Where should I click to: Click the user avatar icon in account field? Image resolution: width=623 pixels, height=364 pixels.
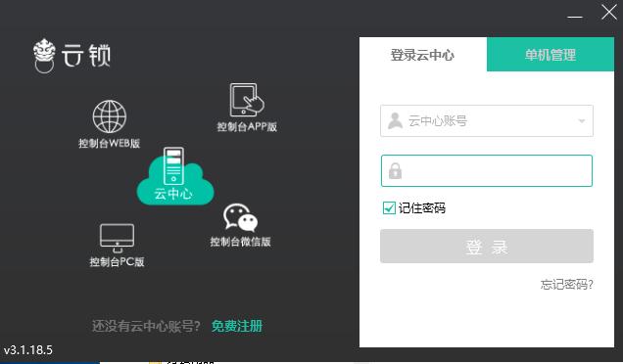pos(395,120)
